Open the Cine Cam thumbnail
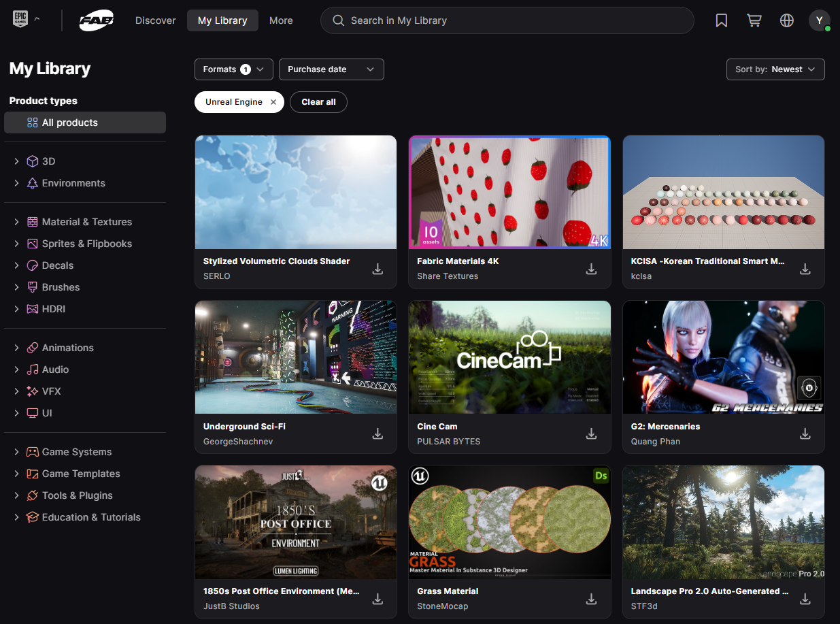 509,357
